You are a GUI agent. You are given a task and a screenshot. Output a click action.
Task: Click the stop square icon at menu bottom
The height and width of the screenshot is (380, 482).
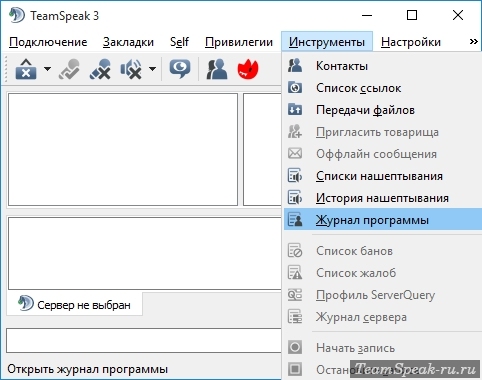coord(295,369)
